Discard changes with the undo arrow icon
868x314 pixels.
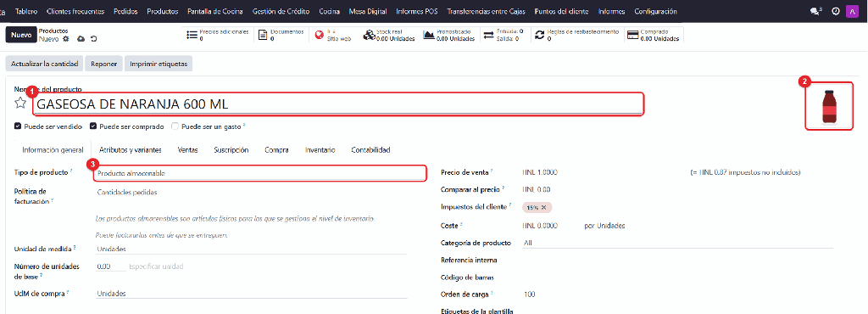coord(93,39)
